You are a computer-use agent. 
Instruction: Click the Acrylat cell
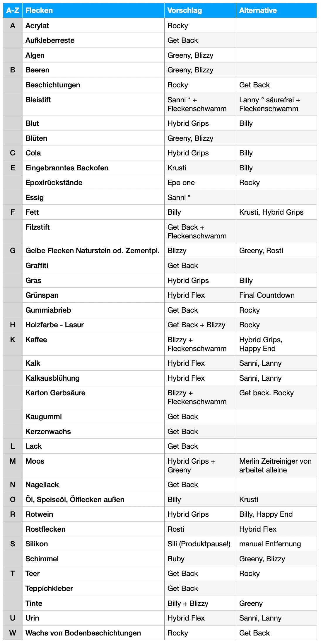click(x=93, y=26)
